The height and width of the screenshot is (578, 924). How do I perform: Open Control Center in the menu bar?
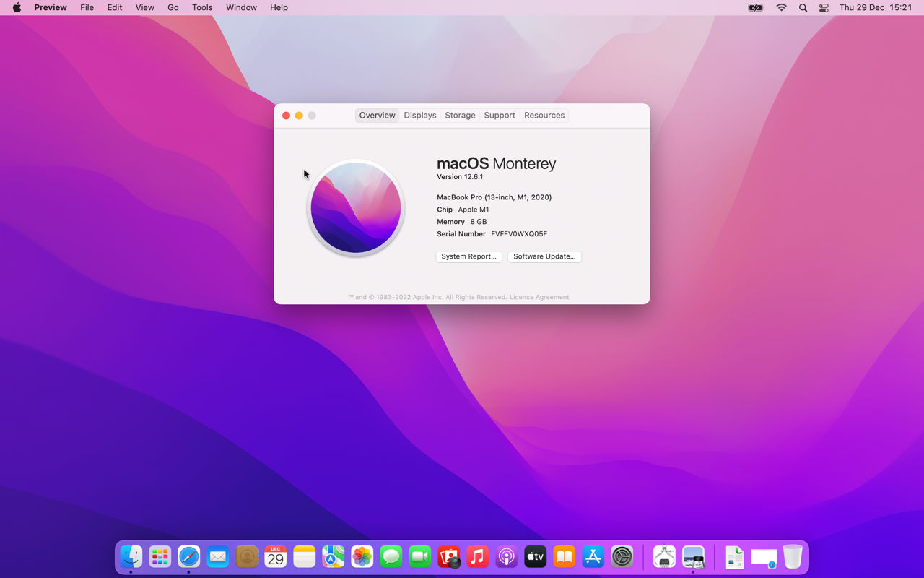(x=824, y=7)
